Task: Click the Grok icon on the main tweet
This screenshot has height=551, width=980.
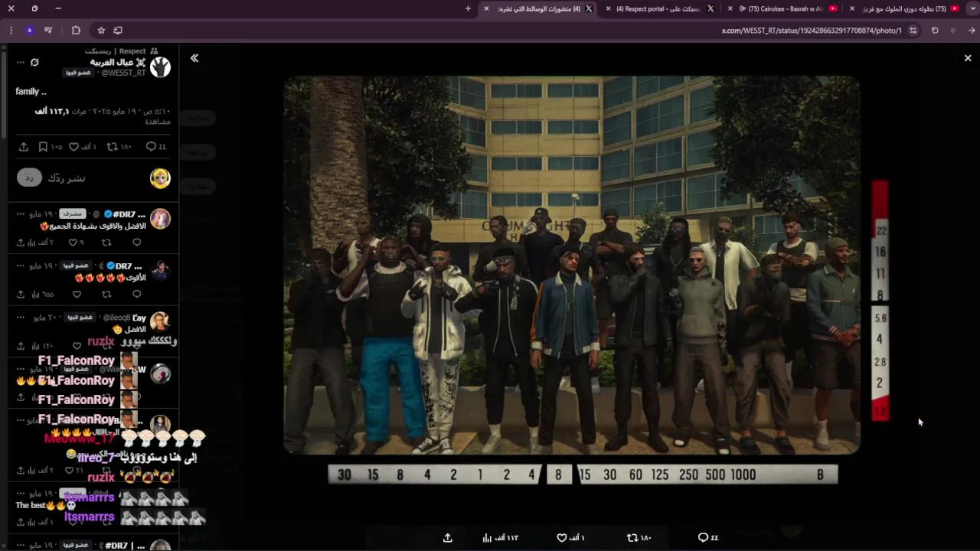Action: pyautogui.click(x=34, y=62)
